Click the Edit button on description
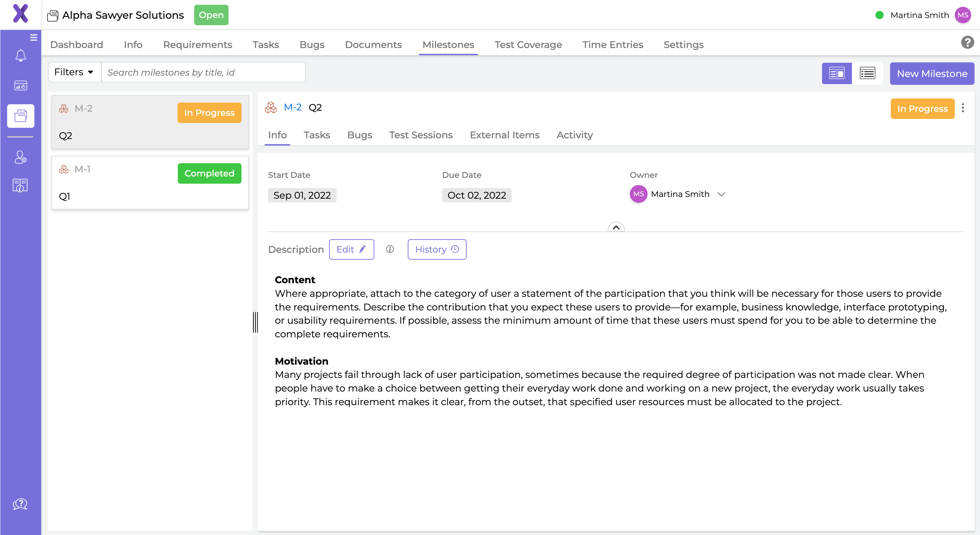 click(351, 249)
